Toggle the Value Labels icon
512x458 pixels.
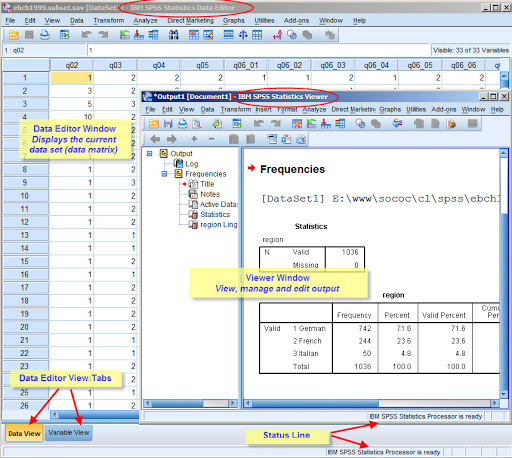(x=277, y=35)
